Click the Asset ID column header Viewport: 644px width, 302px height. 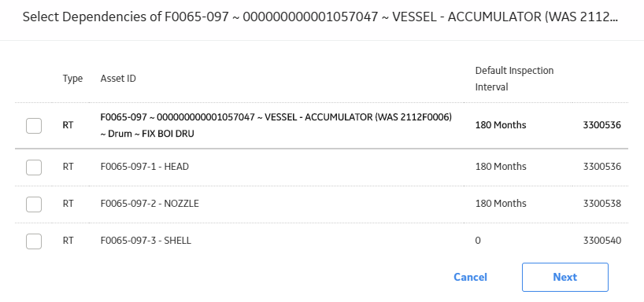[118, 79]
